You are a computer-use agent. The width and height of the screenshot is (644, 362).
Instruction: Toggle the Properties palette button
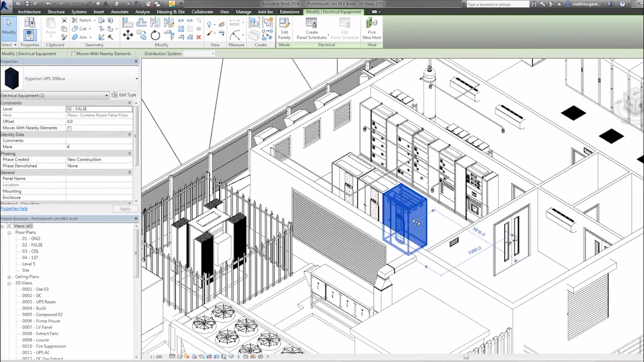point(30,35)
